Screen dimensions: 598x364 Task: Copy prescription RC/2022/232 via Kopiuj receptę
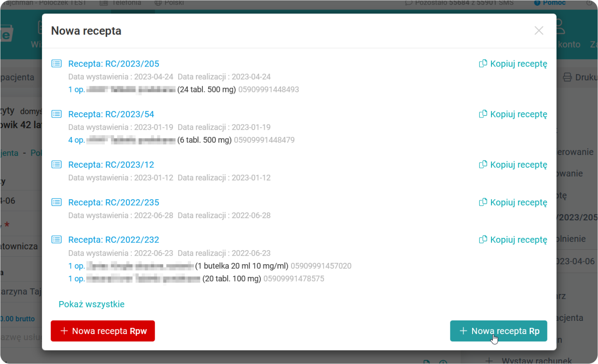(513, 240)
